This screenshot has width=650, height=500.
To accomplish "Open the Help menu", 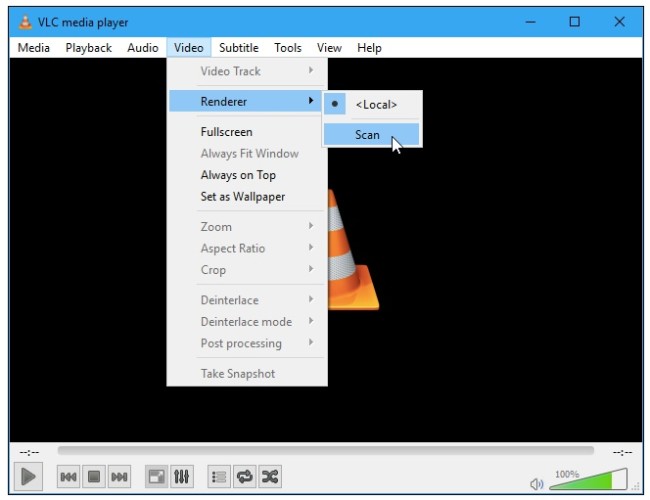I will [369, 48].
